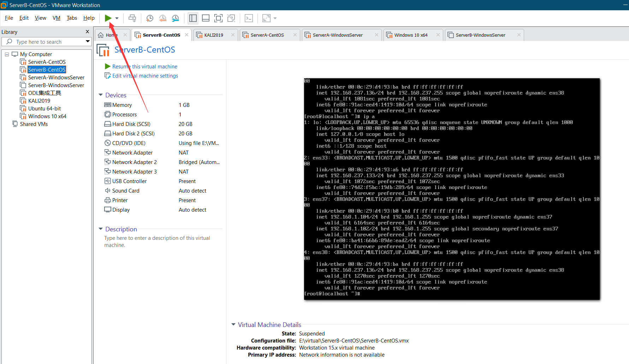Collapse the My Computer tree node
This screenshot has height=364, width=629.
coord(7,54)
